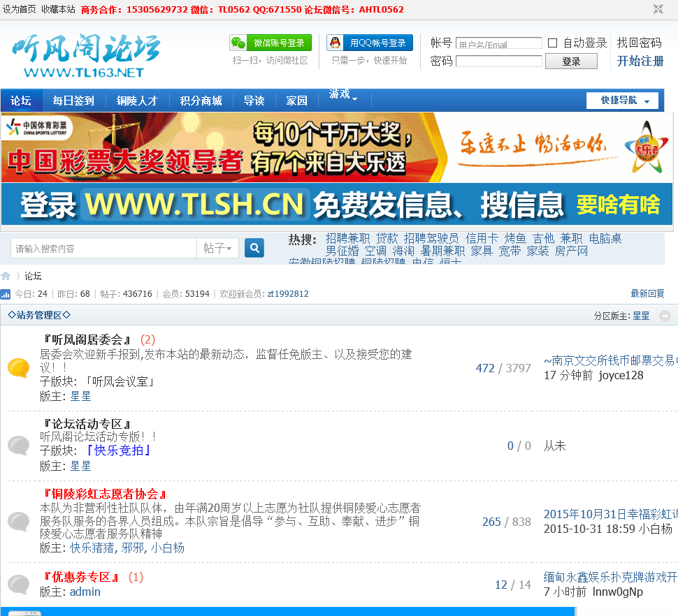Click hot search term 房产网

[571, 251]
